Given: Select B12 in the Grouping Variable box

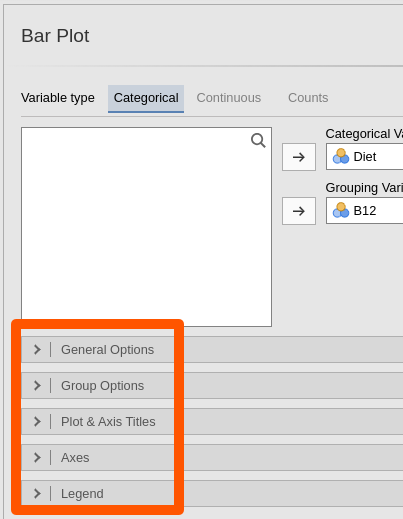Looking at the screenshot, I should [x=365, y=211].
